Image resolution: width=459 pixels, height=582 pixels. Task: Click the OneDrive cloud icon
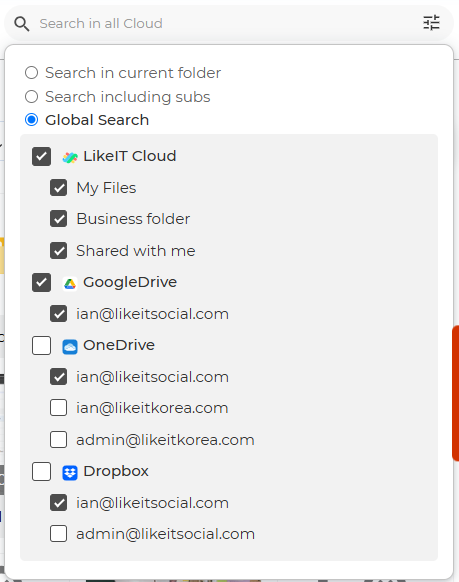(x=70, y=347)
